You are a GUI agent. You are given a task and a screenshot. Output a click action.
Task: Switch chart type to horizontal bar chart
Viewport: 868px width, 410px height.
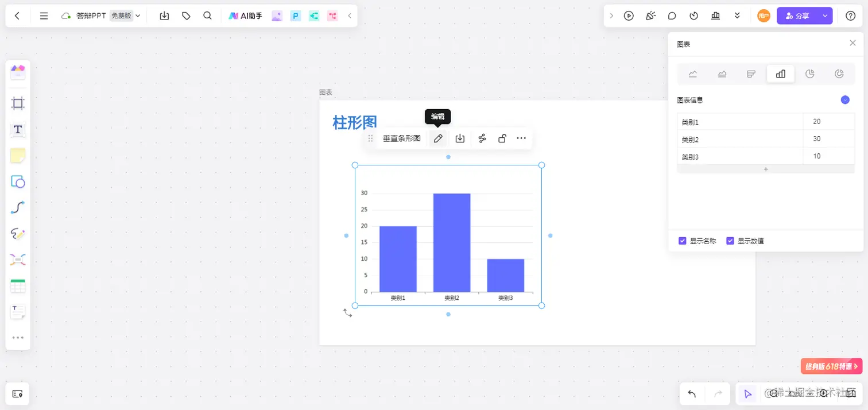tap(751, 74)
